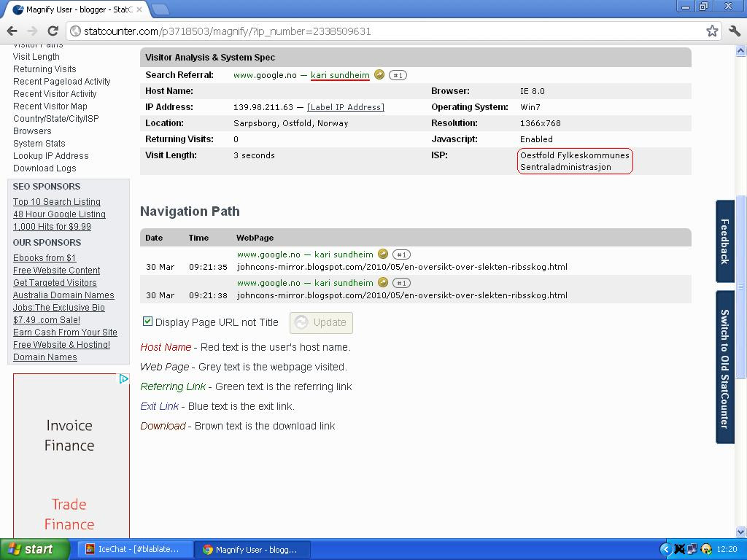747x560 pixels.
Task: Click the AdChoices icon on the ad
Action: (123, 379)
